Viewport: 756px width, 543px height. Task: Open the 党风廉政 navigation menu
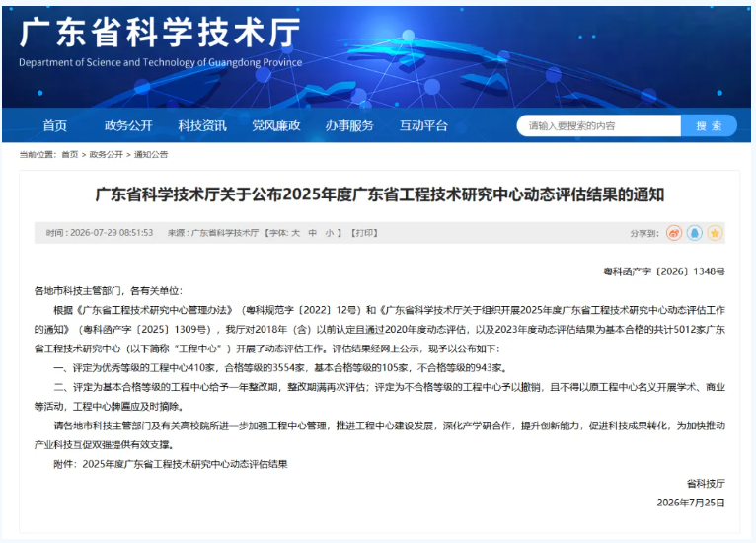pos(275,125)
